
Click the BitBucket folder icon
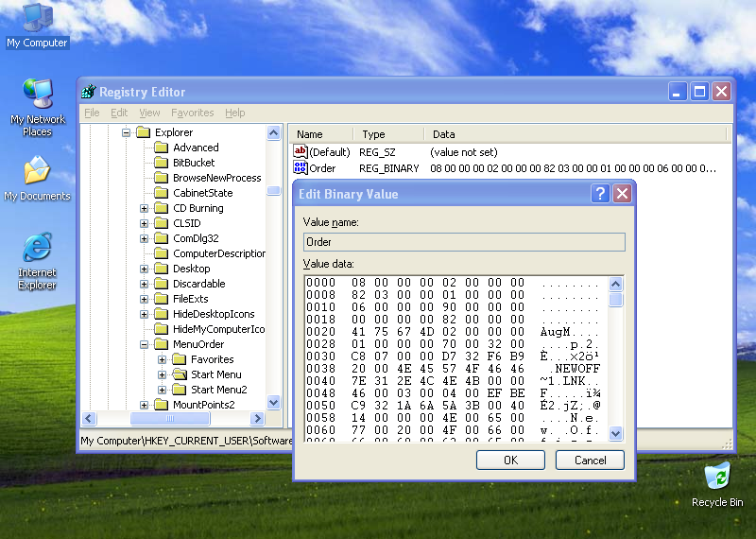pyautogui.click(x=161, y=163)
